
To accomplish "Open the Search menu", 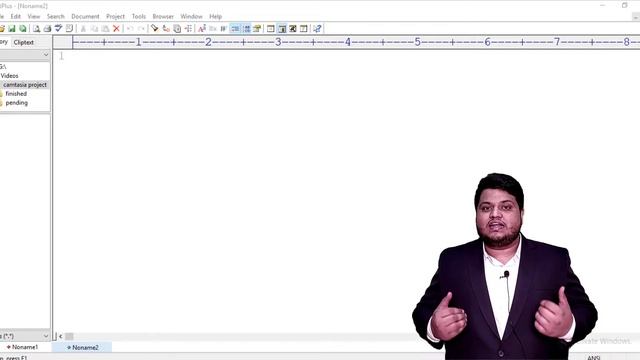I will [56, 16].
